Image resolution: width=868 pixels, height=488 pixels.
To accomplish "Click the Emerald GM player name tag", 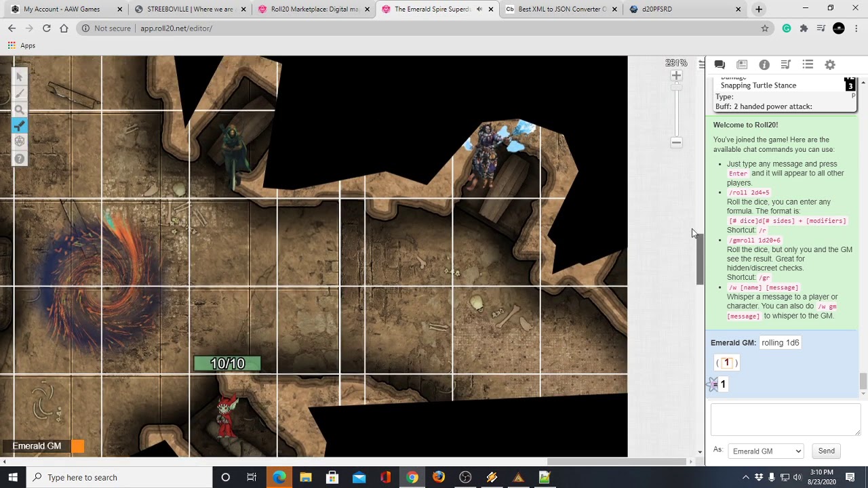I will 37,446.
